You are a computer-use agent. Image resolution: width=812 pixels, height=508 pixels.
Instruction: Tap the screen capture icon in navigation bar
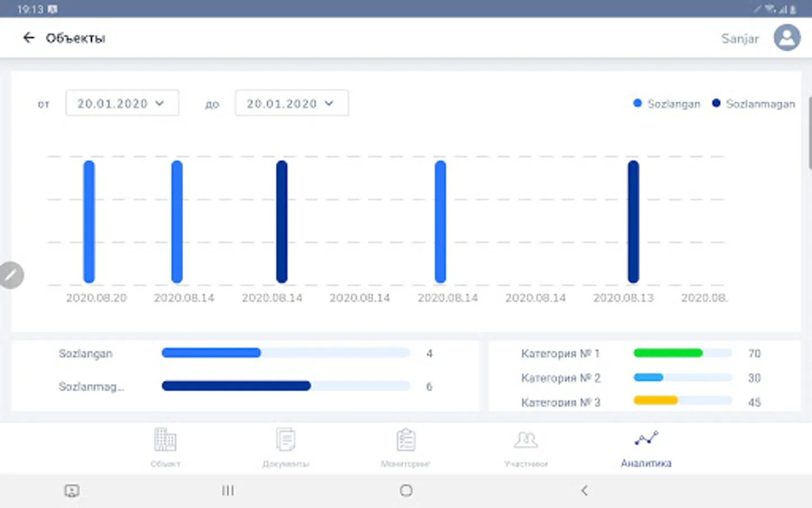pyautogui.click(x=72, y=491)
